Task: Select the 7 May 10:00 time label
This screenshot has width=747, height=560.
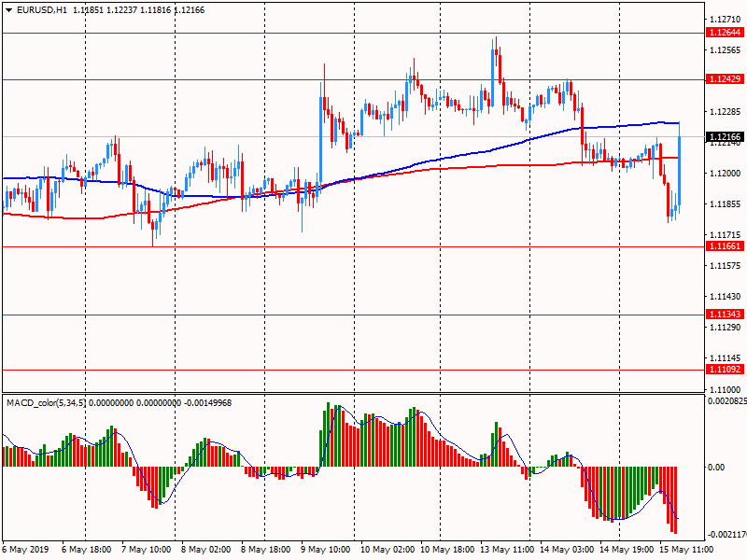Action: pos(145,550)
